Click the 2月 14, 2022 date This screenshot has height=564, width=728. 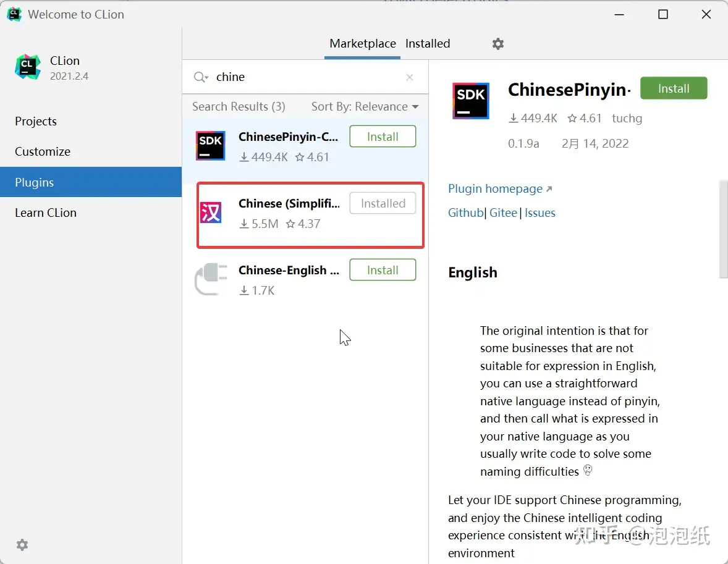(x=595, y=143)
